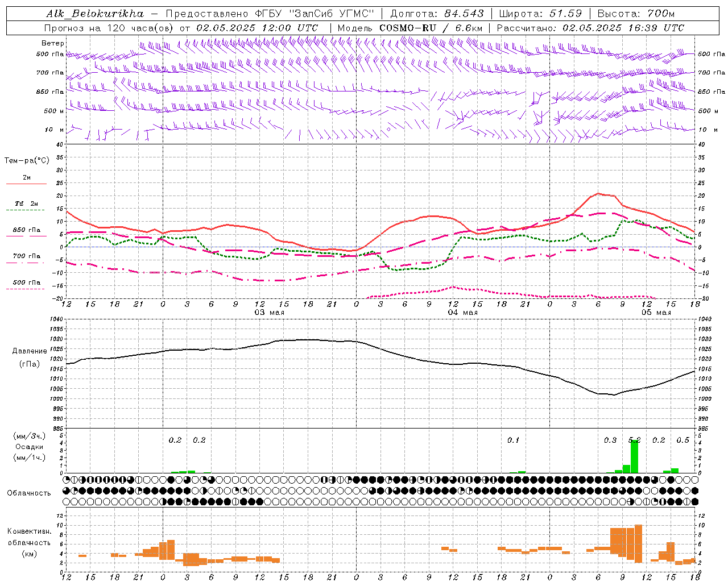The width and height of the screenshot is (728, 582).
Task: Click the '05 мая' date label
Action: (x=656, y=313)
